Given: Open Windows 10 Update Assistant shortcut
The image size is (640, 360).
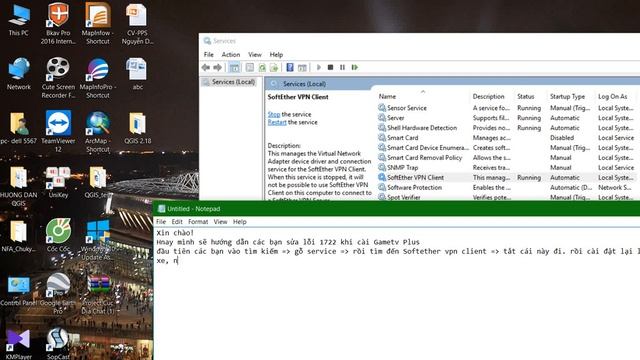Looking at the screenshot, I should click(x=98, y=240).
